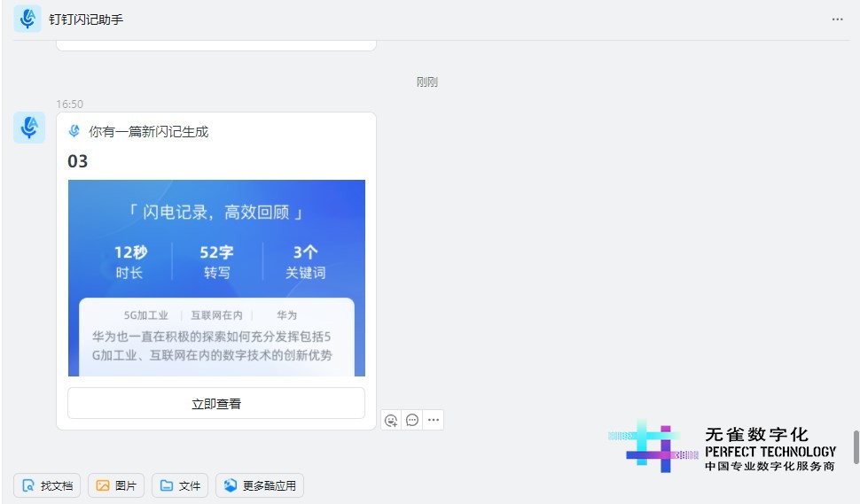The width and height of the screenshot is (860, 504).
Task: Open the header more options ellipsis
Action: pyautogui.click(x=837, y=19)
